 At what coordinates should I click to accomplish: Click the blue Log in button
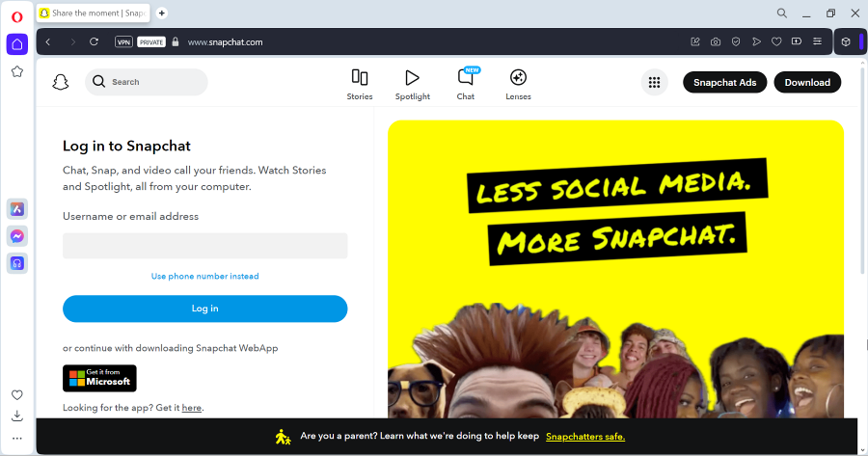pyautogui.click(x=204, y=308)
